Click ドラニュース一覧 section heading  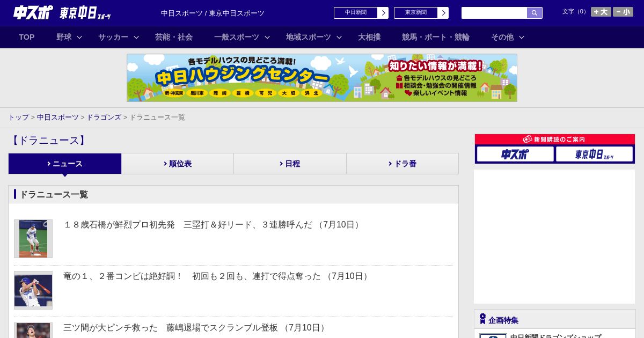tap(54, 194)
